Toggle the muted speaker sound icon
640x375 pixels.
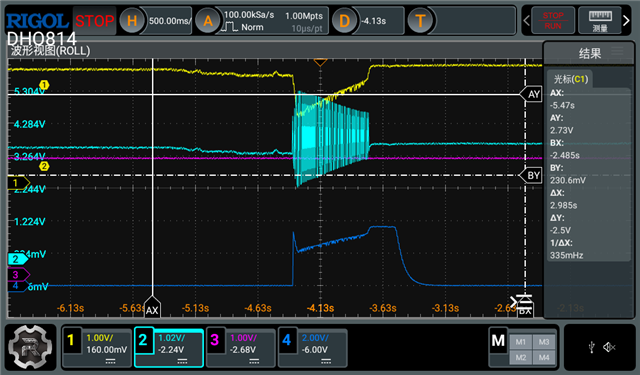point(609,347)
